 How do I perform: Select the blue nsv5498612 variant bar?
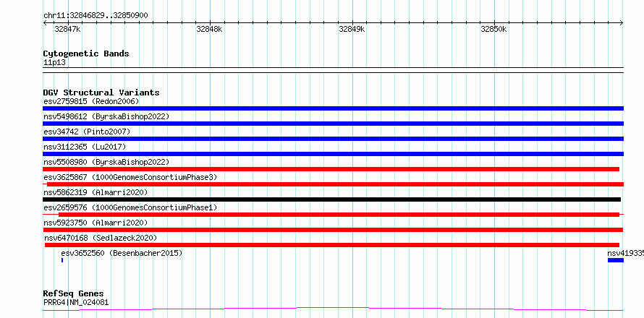(333, 124)
